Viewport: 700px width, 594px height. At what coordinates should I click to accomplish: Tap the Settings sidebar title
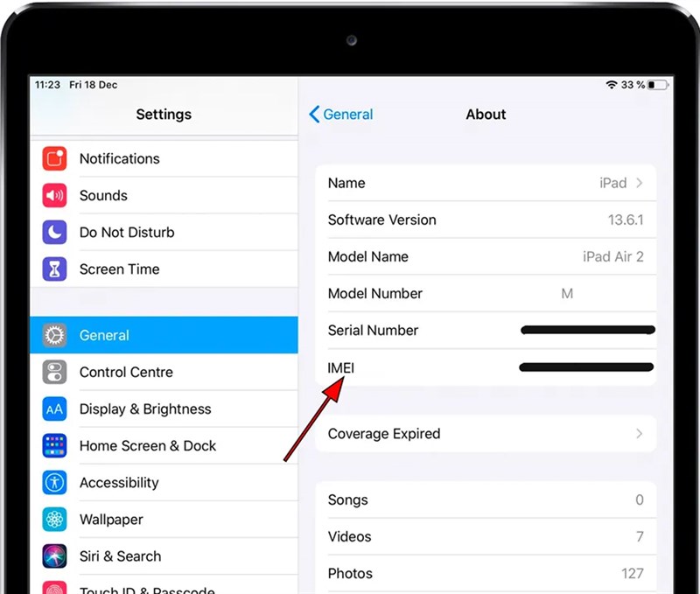click(x=164, y=115)
